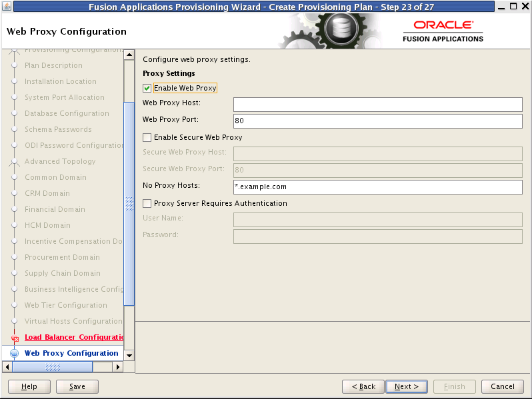Minimize the wizard window
Screen dimensions: 532x399
[501, 7]
